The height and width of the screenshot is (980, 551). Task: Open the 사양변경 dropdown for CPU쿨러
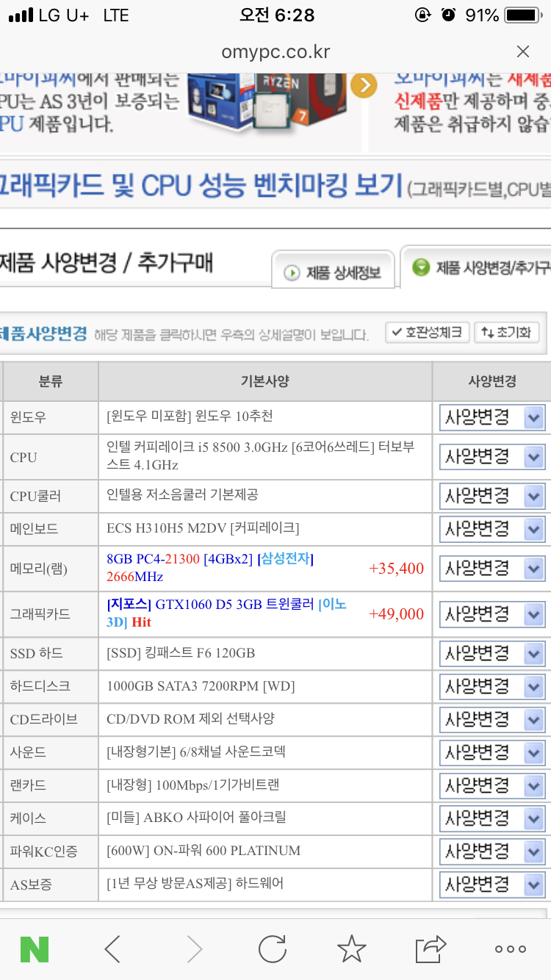tap(492, 496)
